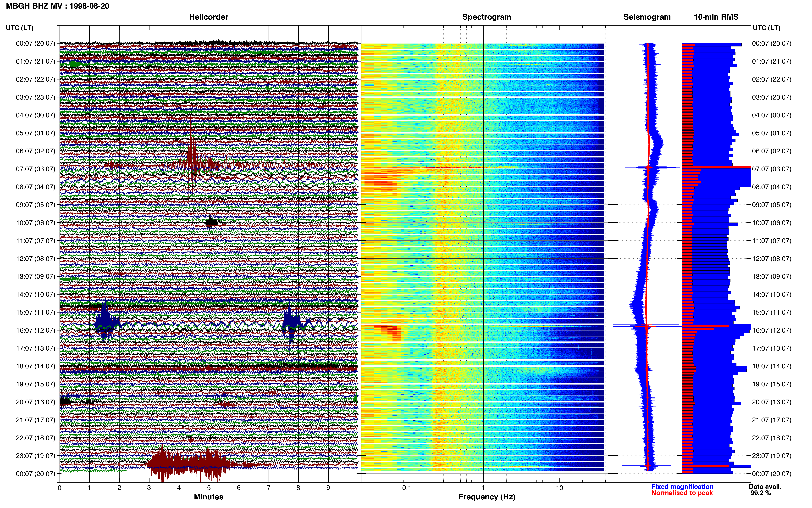Screen dimensions: 812x508
Task: Click right-side time label '15:07 (11:07)'
Action: (772, 313)
